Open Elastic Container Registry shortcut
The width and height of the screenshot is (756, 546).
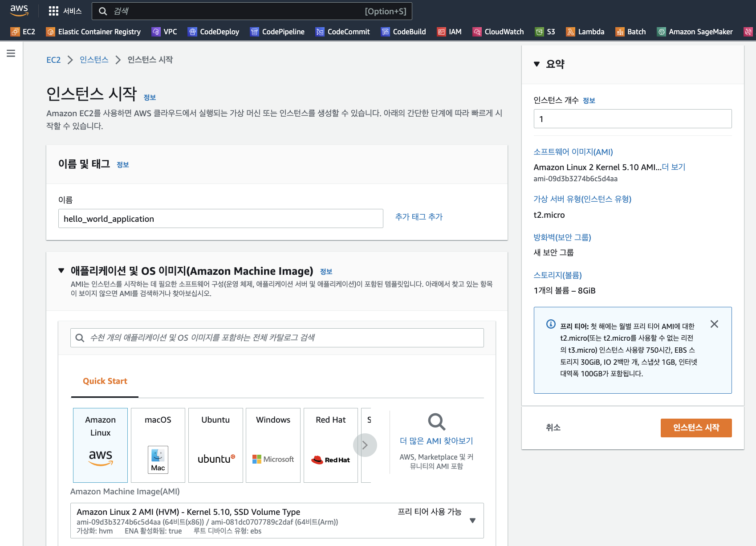(93, 32)
